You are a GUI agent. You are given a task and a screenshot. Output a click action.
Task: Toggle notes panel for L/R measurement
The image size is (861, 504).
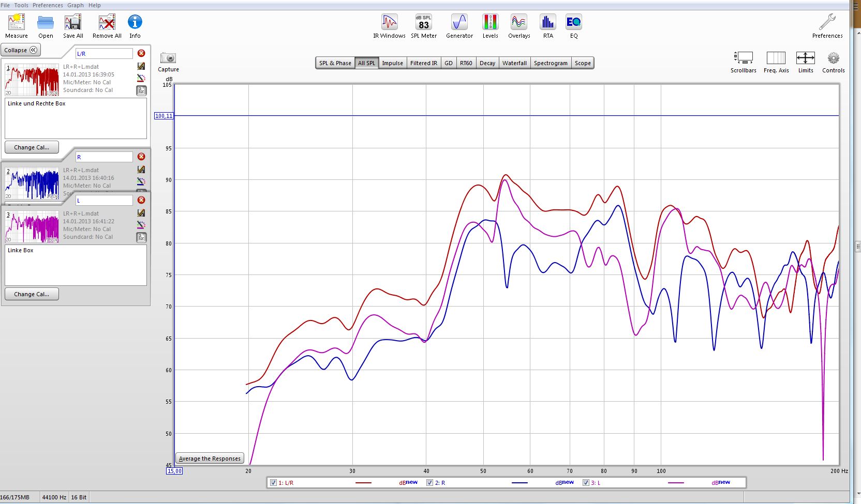point(141,90)
